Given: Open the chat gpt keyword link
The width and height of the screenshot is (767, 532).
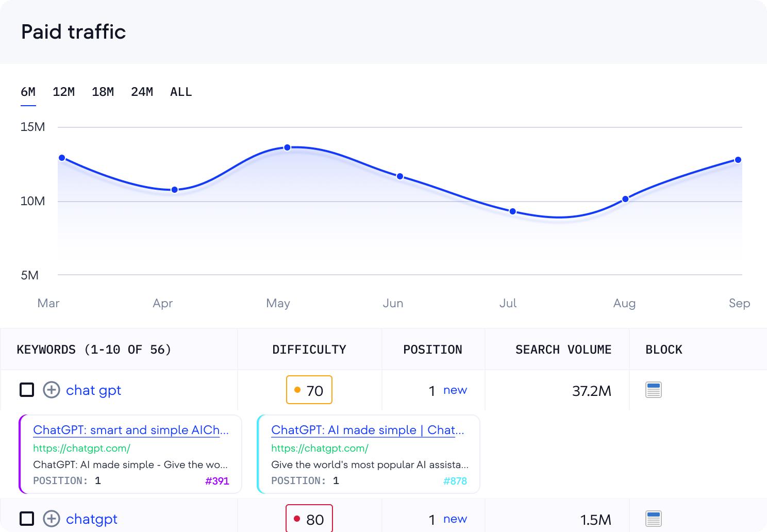Looking at the screenshot, I should click(94, 390).
